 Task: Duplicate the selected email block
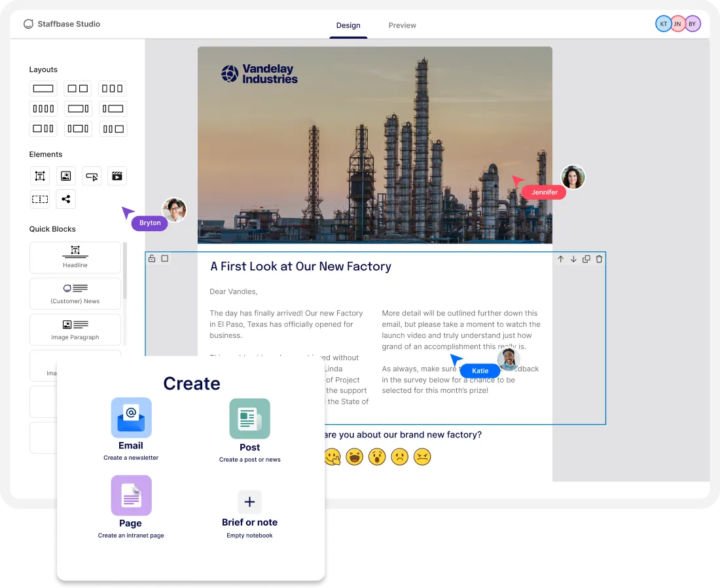(586, 259)
